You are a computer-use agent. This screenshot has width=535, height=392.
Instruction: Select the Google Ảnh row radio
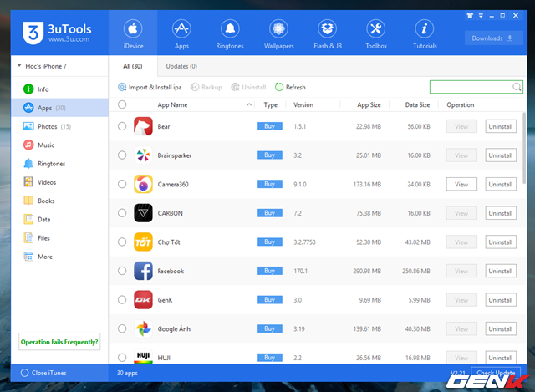click(x=122, y=328)
